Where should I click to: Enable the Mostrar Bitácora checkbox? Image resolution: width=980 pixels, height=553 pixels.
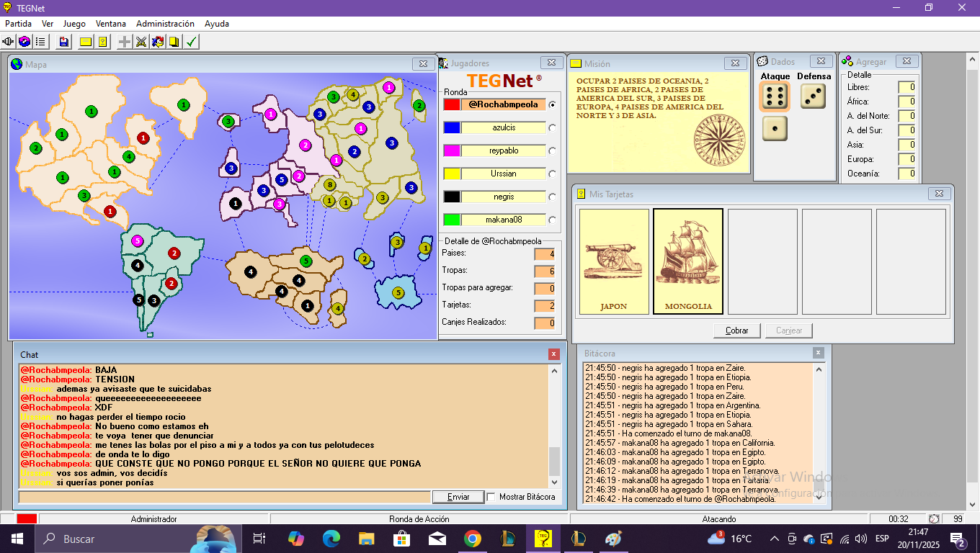491,497
